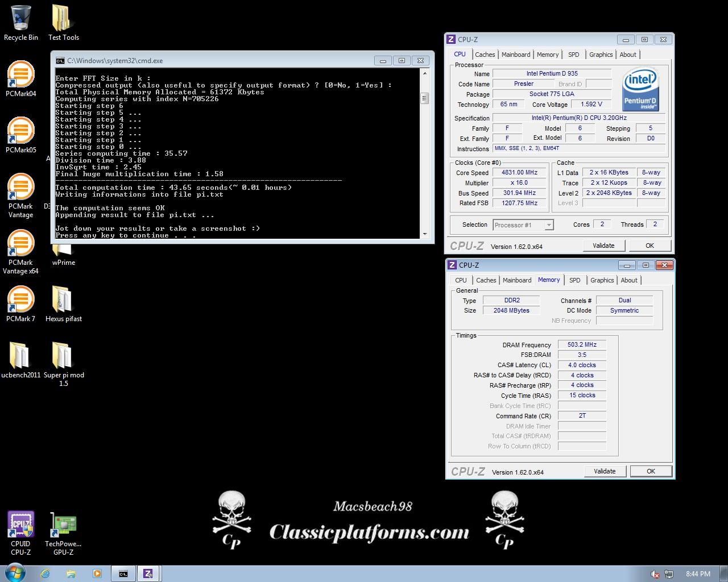Image resolution: width=728 pixels, height=582 pixels.
Task: Switch to Memory tab in upper CPU-Z
Action: pyautogui.click(x=548, y=55)
